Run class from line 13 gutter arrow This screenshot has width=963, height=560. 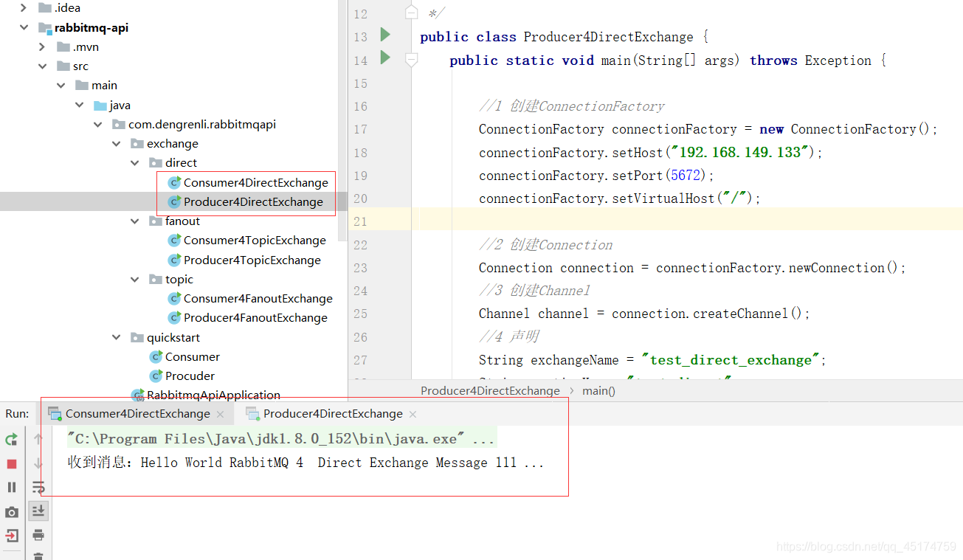click(385, 34)
